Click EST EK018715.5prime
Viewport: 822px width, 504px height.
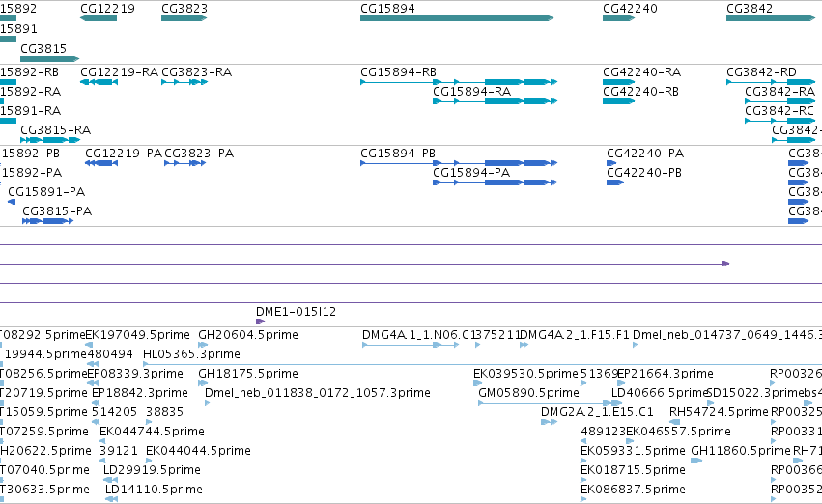coord(633,470)
